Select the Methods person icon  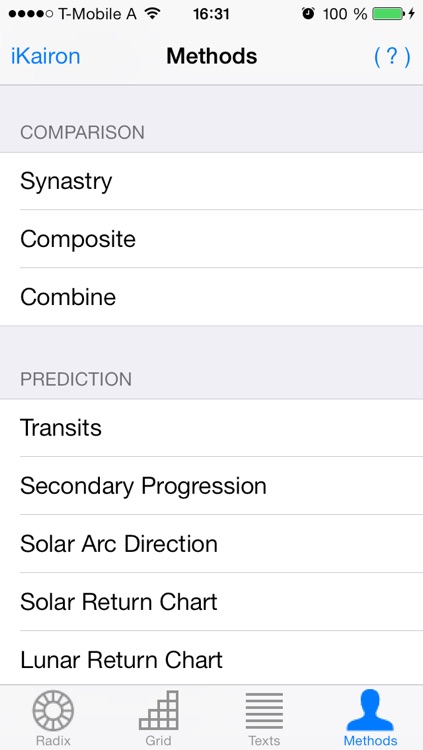point(370,710)
